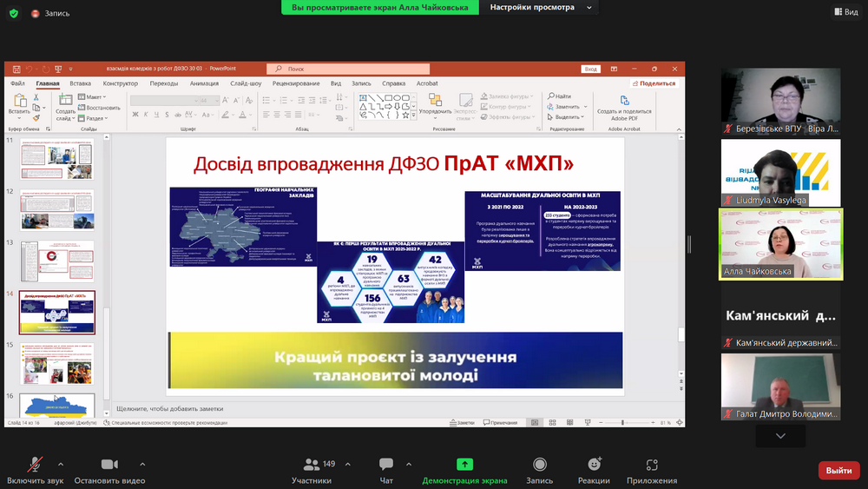Click the Cut scissors icon
Viewport: 868px width, 489px height.
(x=36, y=97)
